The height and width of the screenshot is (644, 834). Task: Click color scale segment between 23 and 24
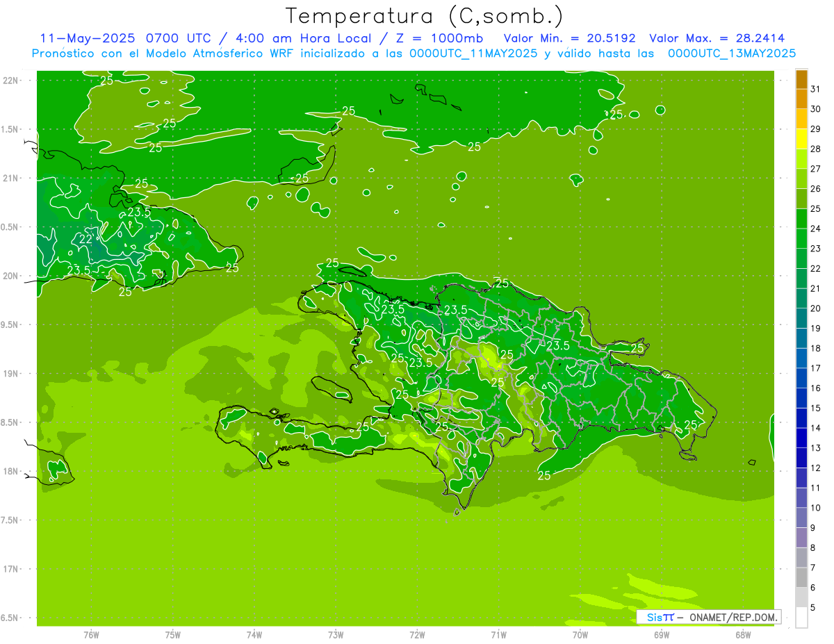coord(801,239)
